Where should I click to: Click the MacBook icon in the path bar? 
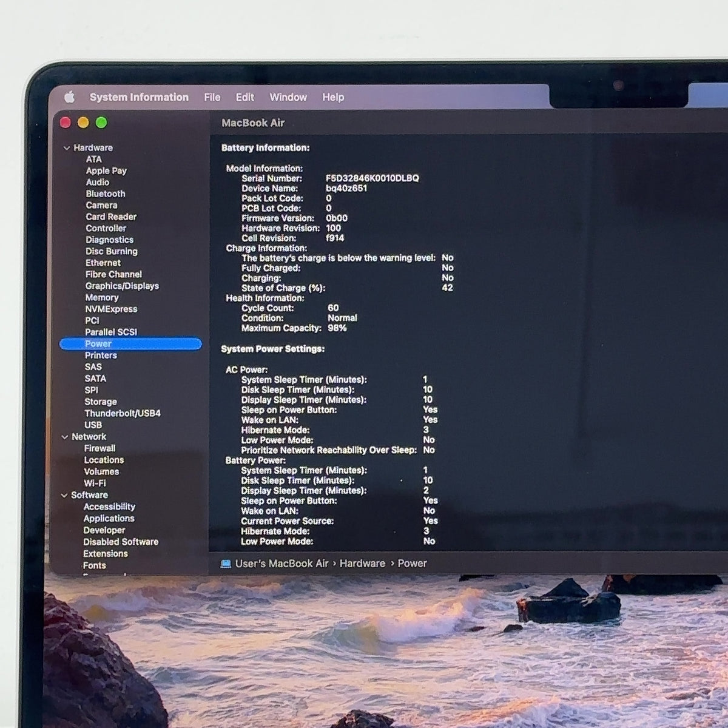tap(226, 564)
